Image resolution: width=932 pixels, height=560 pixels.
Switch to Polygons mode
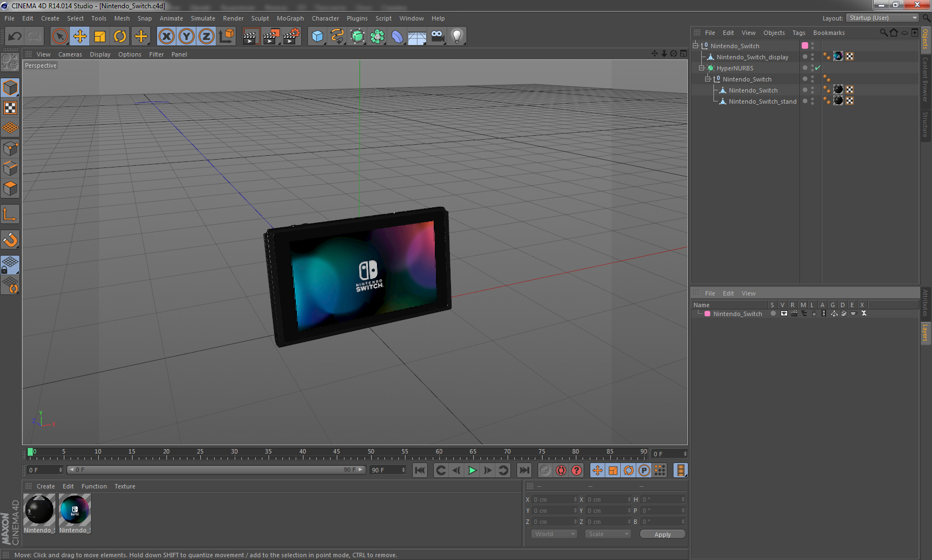[10, 189]
